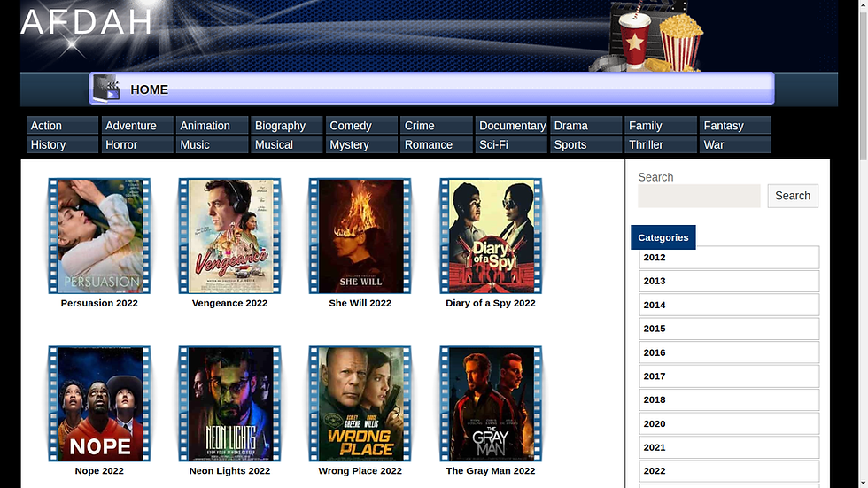The height and width of the screenshot is (488, 868).
Task: Open the 2014 category
Action: point(729,305)
